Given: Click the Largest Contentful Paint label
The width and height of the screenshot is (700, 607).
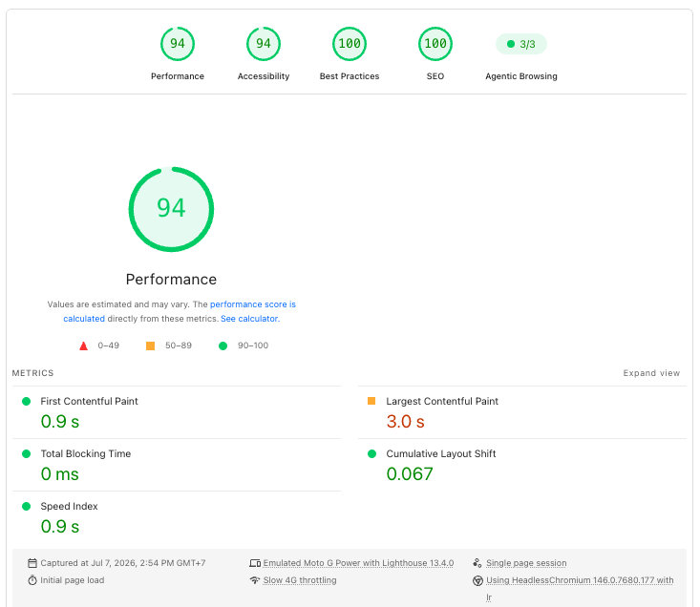Looking at the screenshot, I should [442, 402].
